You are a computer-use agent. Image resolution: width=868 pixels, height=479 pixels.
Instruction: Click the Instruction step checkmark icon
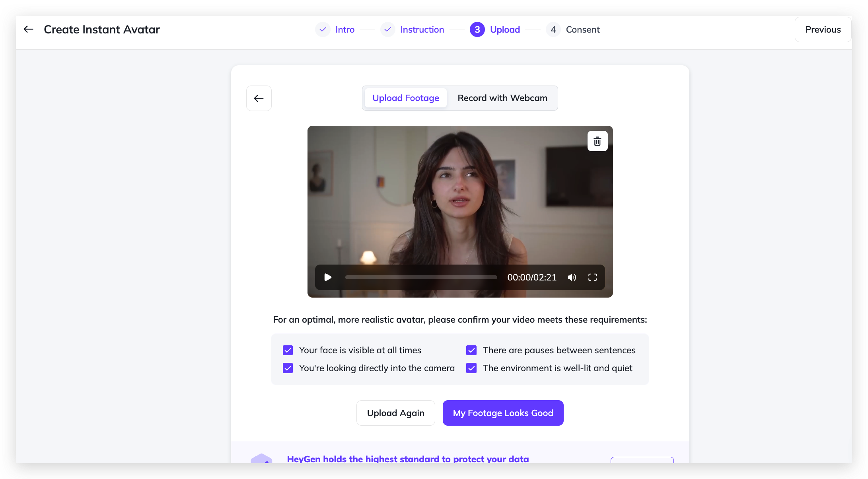387,29
